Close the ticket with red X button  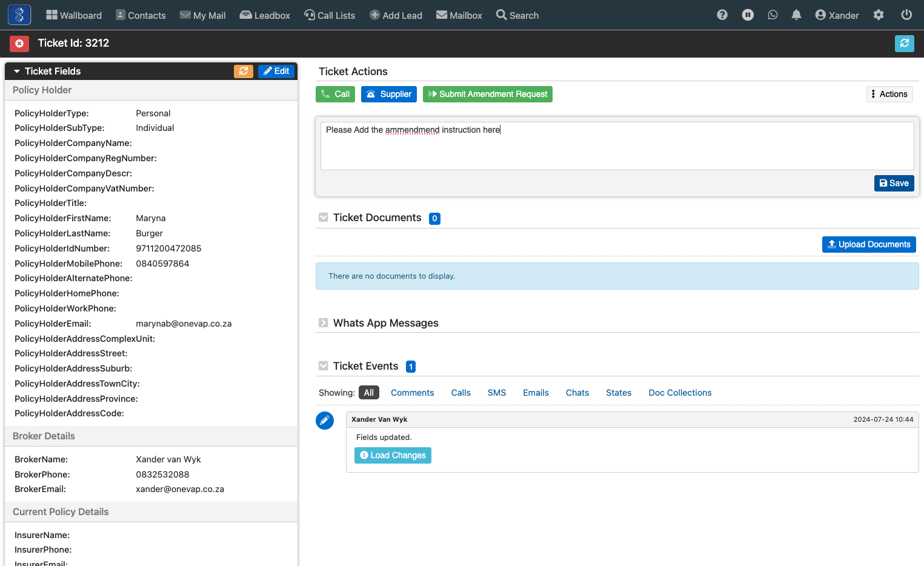click(19, 44)
